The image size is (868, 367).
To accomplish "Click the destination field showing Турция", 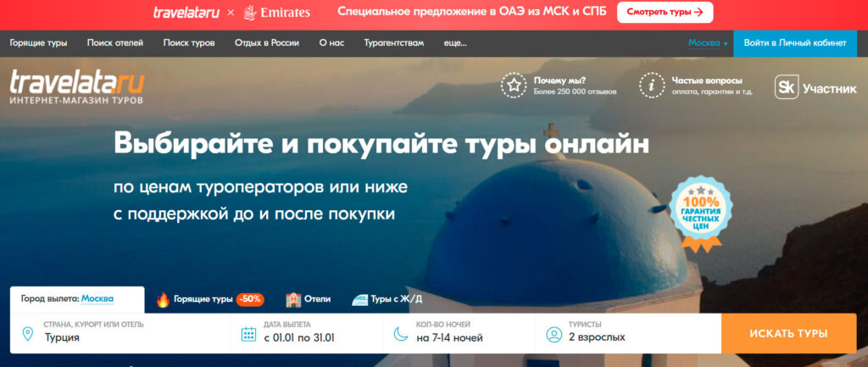I will 120,333.
